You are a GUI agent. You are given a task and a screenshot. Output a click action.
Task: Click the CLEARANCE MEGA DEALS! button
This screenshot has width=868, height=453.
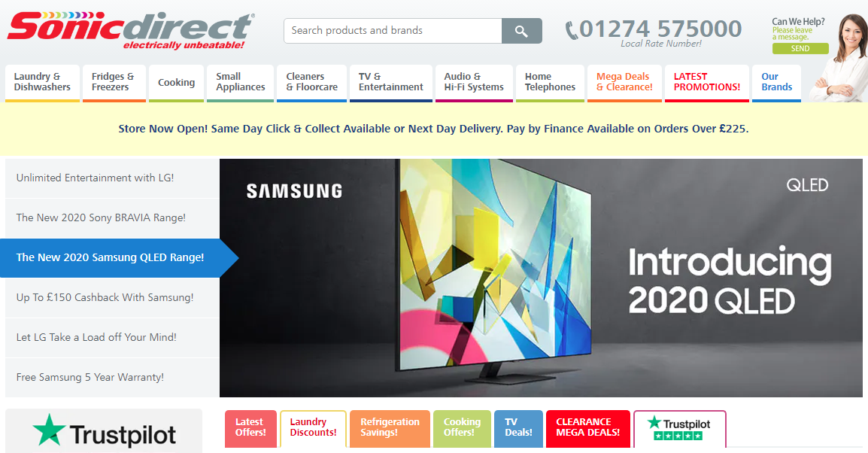click(x=588, y=429)
